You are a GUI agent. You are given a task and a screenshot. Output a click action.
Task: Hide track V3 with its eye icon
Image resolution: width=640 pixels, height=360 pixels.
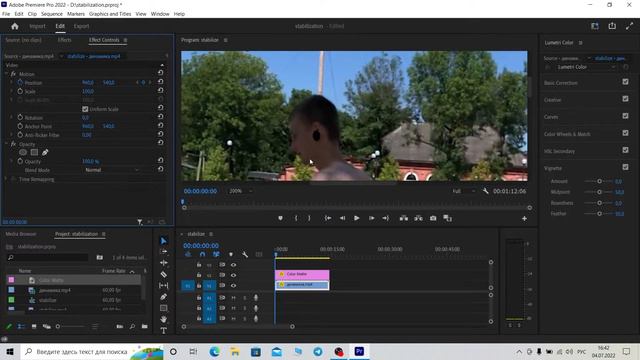tap(233, 265)
